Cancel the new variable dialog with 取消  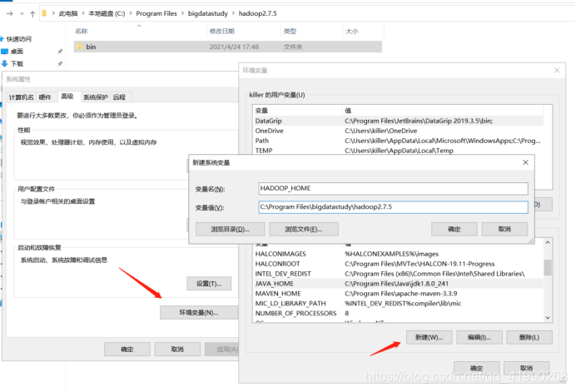point(504,229)
